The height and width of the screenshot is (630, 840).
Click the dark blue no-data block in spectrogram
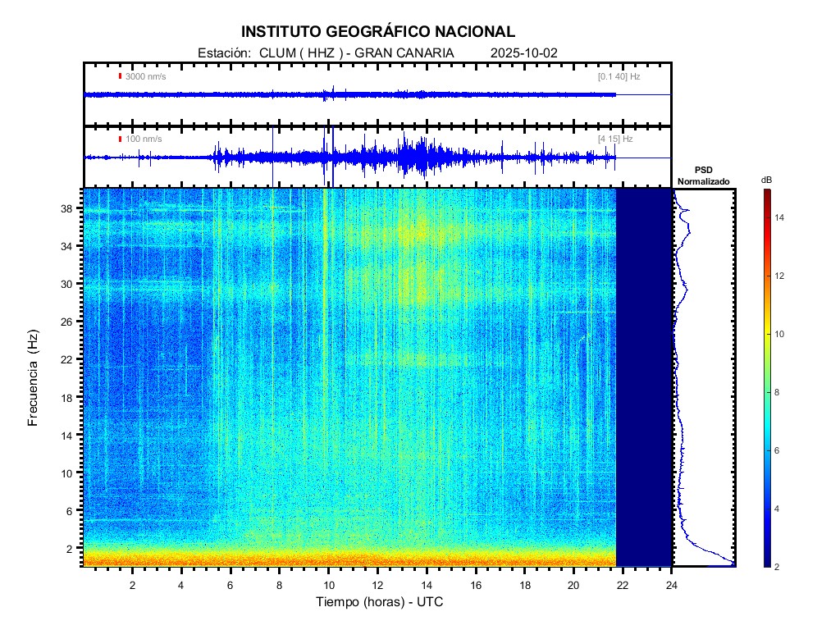click(x=644, y=377)
